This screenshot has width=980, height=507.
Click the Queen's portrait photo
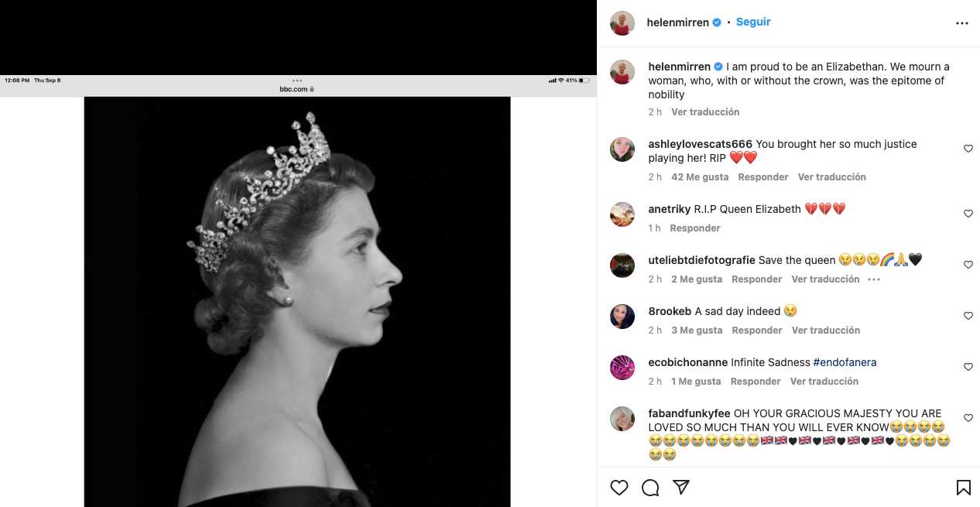click(x=297, y=302)
